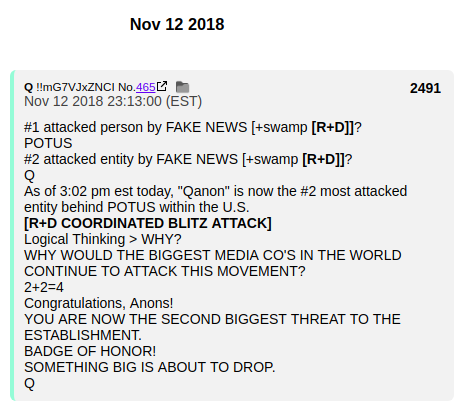Click SOMETHING BIG IS ABOUT TO DROP line
Screen dimensions: 466x412
(x=150, y=367)
